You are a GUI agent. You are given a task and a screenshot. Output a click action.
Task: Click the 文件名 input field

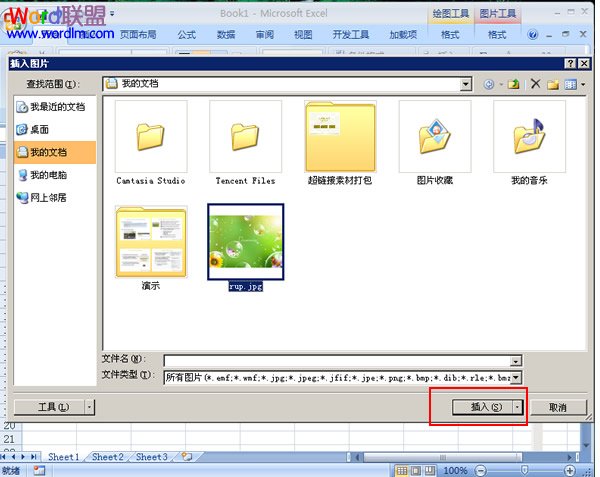337,360
